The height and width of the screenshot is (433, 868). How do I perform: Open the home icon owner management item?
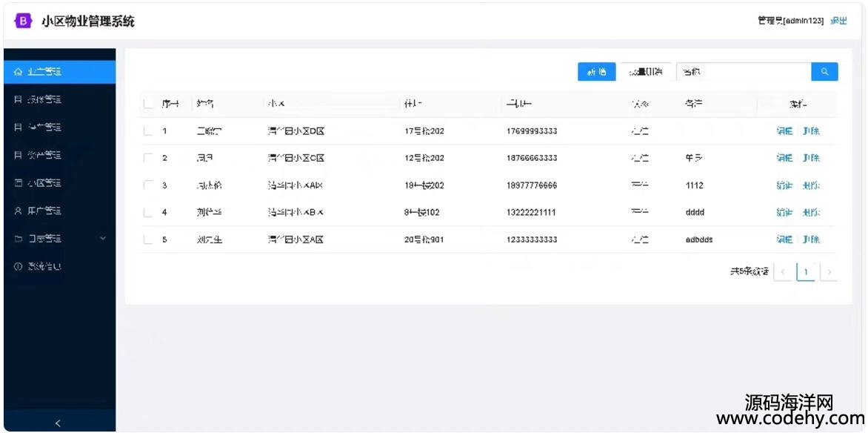(59, 72)
